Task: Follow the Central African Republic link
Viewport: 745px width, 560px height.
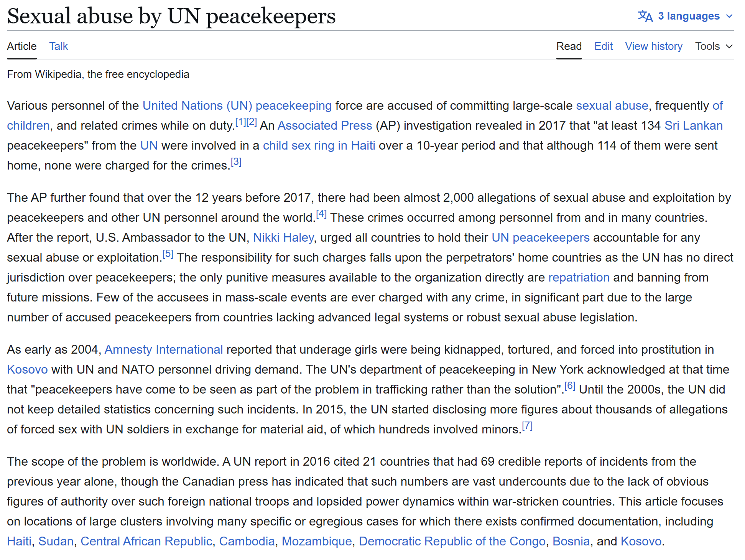Action: (x=146, y=541)
